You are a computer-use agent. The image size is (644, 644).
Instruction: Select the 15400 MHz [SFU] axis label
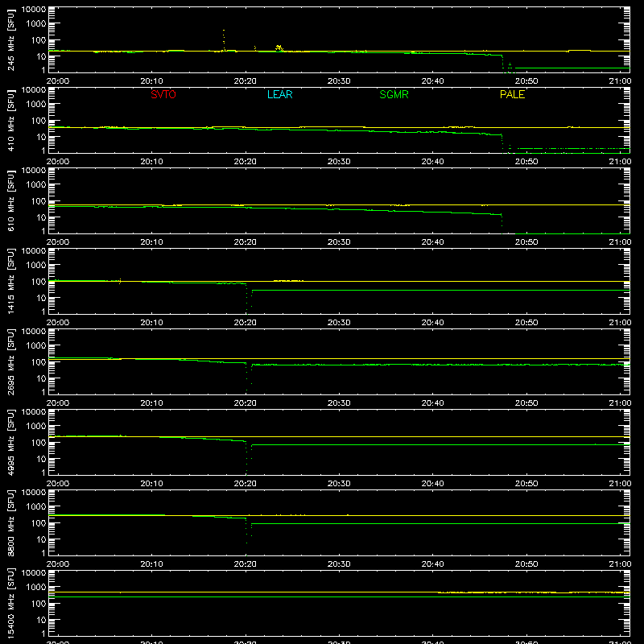[x=10, y=603]
